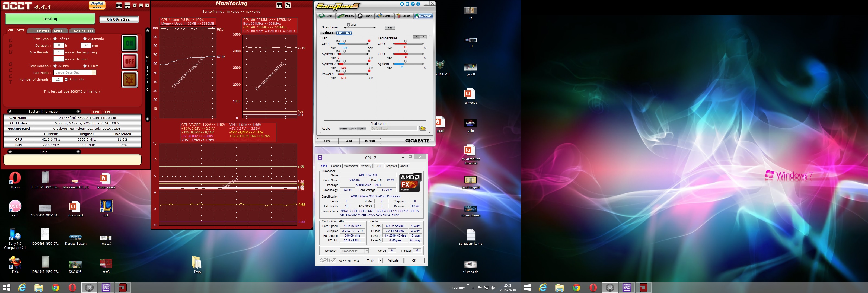Screen dimensions: 868x293
Task: Click the EasyTune6 info icon
Action: (418, 4)
